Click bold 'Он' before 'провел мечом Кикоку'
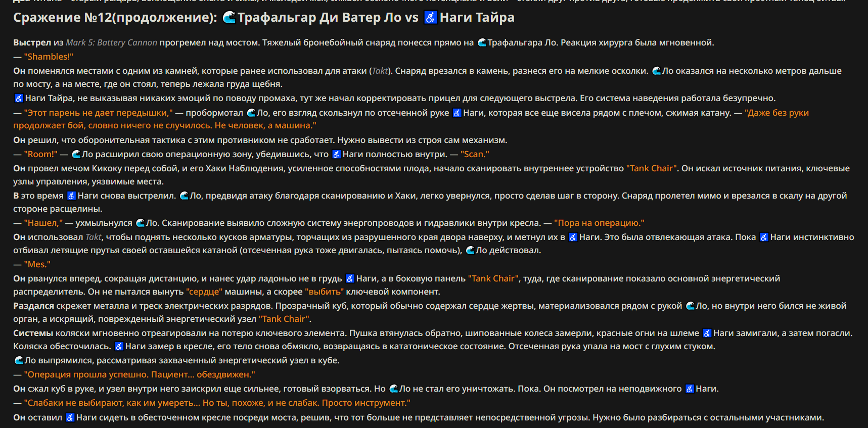The height and width of the screenshot is (428, 868). pos(19,168)
